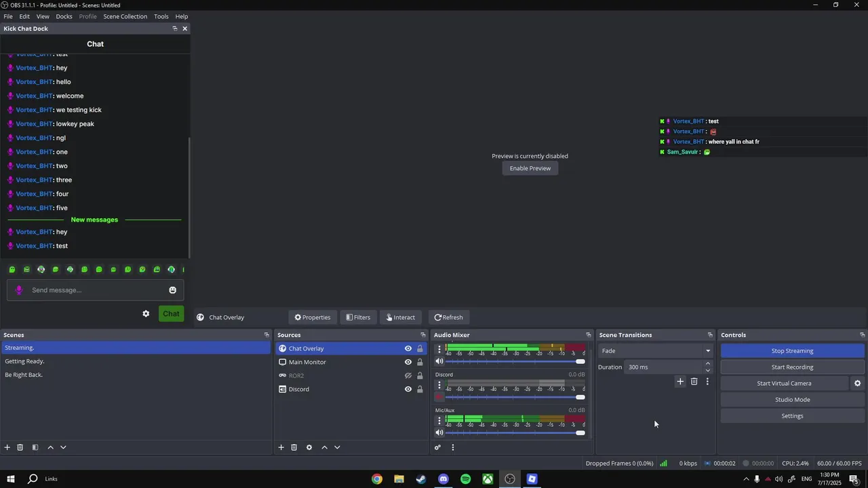Open Advanced Audio Properties gears icon
Image resolution: width=868 pixels, height=488 pixels.
[437, 447]
